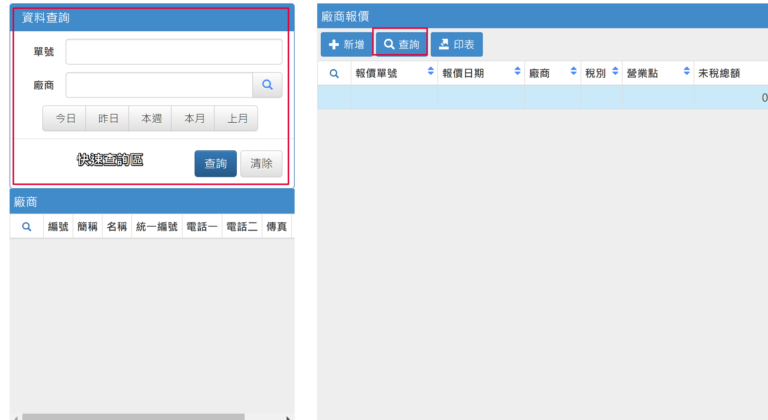Focus the 單號 input field
Screen dimensions: 768x420
174,52
